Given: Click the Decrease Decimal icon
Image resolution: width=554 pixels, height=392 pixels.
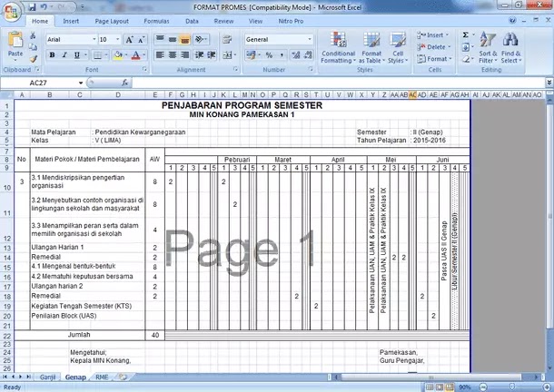Looking at the screenshot, I should click(308, 55).
